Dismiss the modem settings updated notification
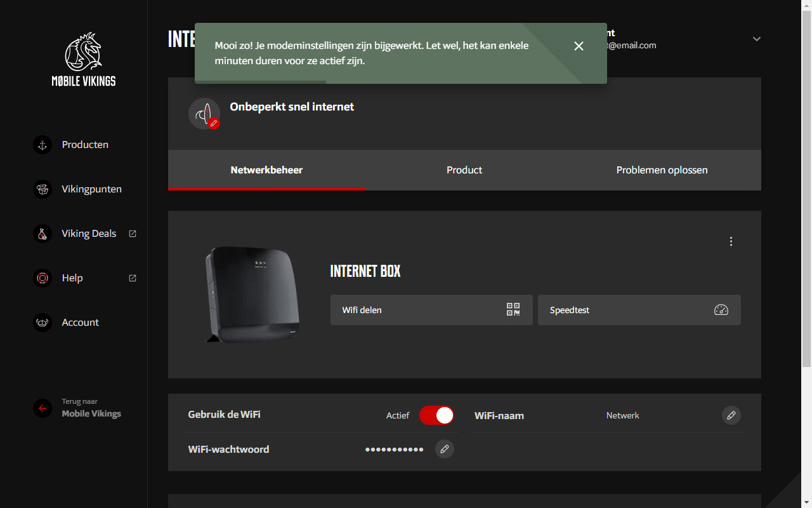Screen dimensions: 812x508 (579, 46)
